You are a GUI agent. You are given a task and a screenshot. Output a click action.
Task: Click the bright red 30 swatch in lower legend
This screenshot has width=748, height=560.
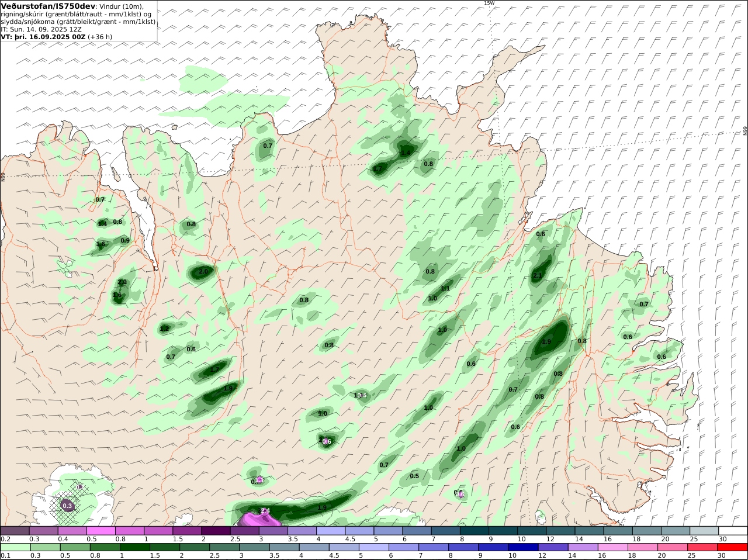point(733,547)
